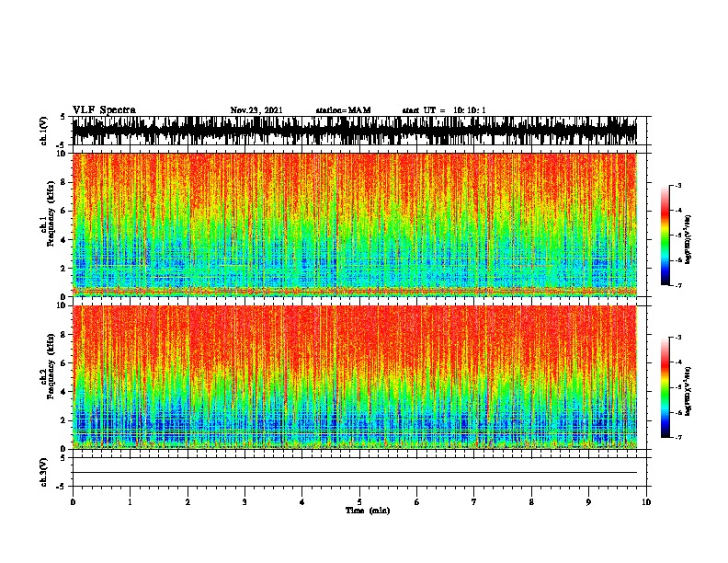Click the "-3" tick on lower colorbar
The image size is (728, 563).
click(678, 338)
